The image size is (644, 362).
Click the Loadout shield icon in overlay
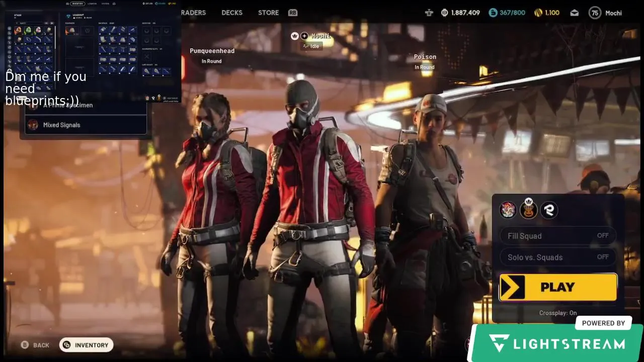[68, 16]
